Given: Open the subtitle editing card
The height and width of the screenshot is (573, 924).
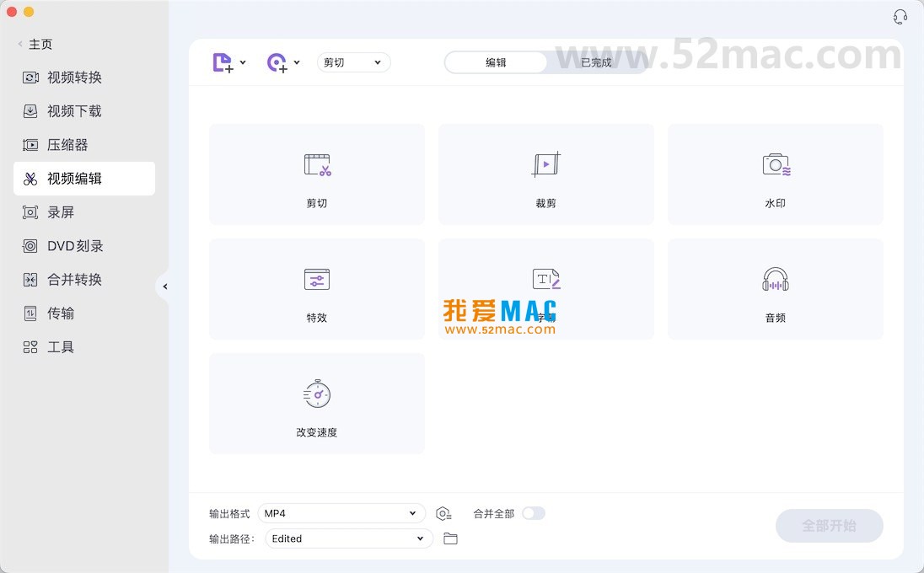Looking at the screenshot, I should tap(546, 289).
